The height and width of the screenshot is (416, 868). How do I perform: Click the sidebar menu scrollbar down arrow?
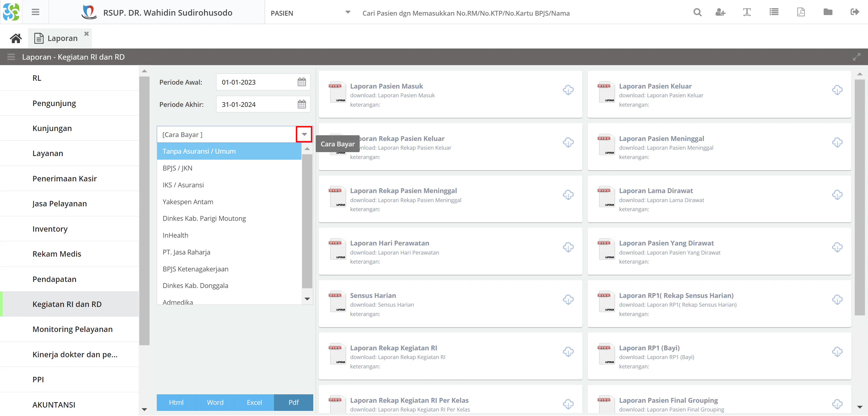coord(144,409)
